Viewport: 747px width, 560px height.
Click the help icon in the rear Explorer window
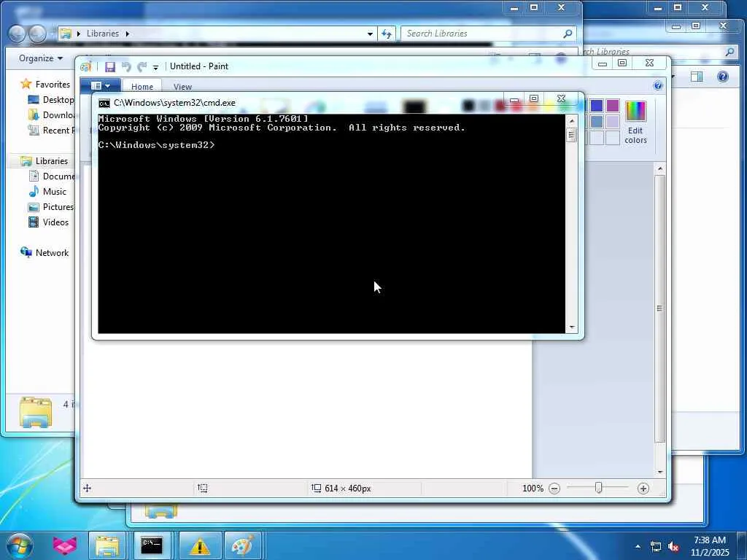coord(723,77)
